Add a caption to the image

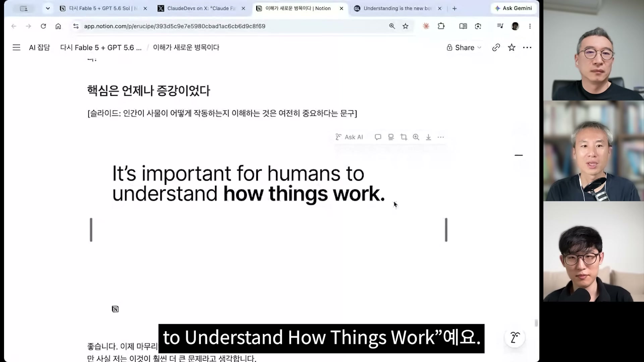coord(391,137)
